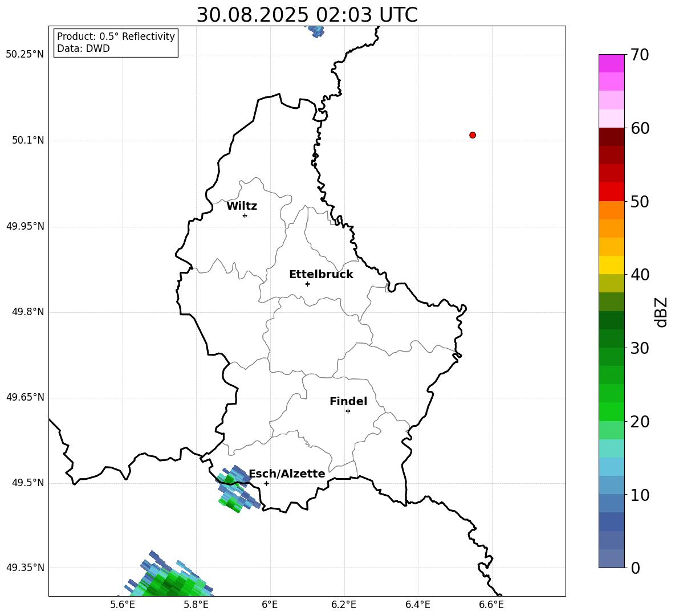Click the title 30.08.2025 02:03 UTC
675x616 pixels.
(x=307, y=15)
